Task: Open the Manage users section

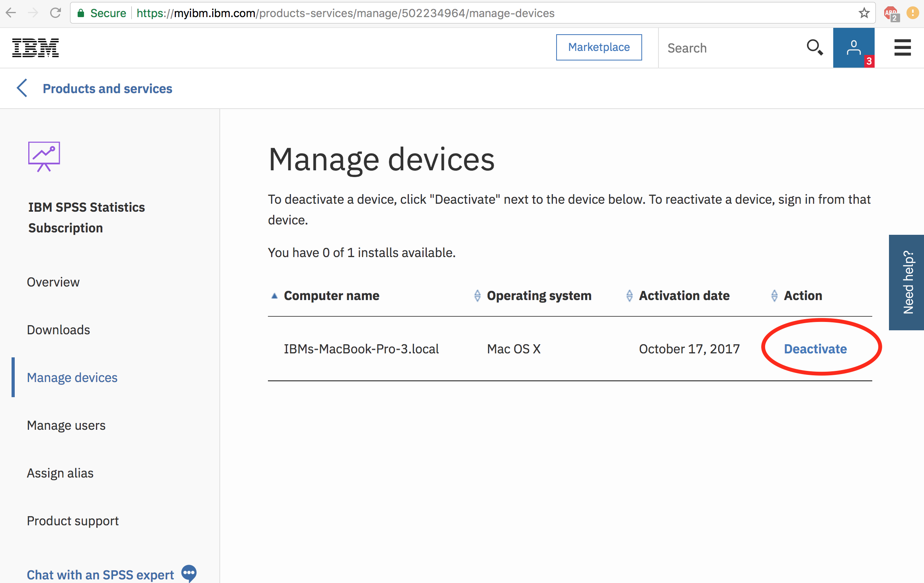Action: tap(66, 425)
